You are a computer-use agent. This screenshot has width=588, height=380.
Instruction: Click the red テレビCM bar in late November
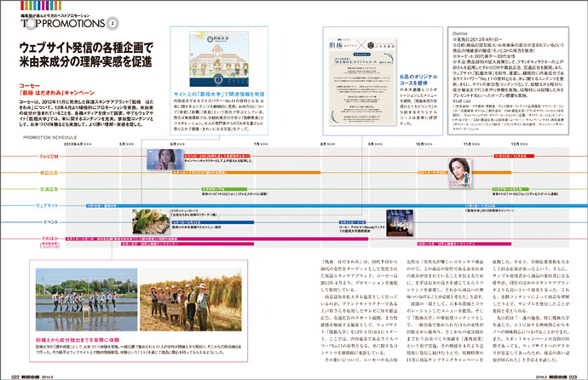click(x=514, y=156)
